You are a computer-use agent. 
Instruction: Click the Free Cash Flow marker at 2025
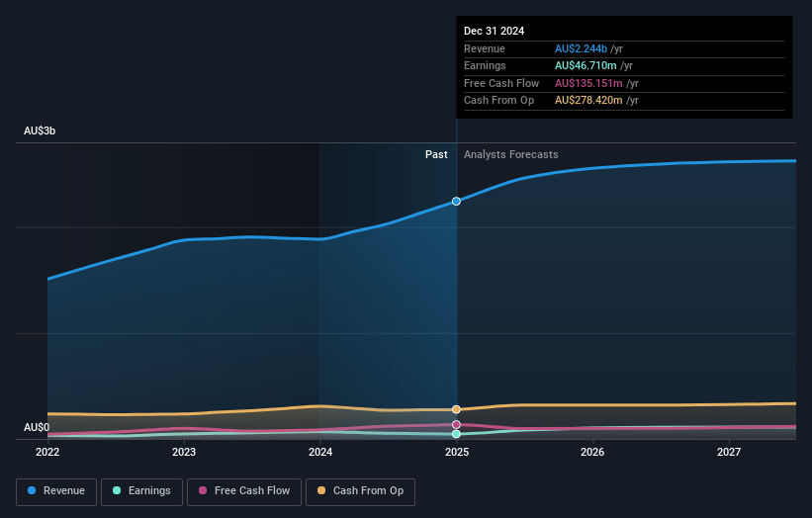pos(456,425)
